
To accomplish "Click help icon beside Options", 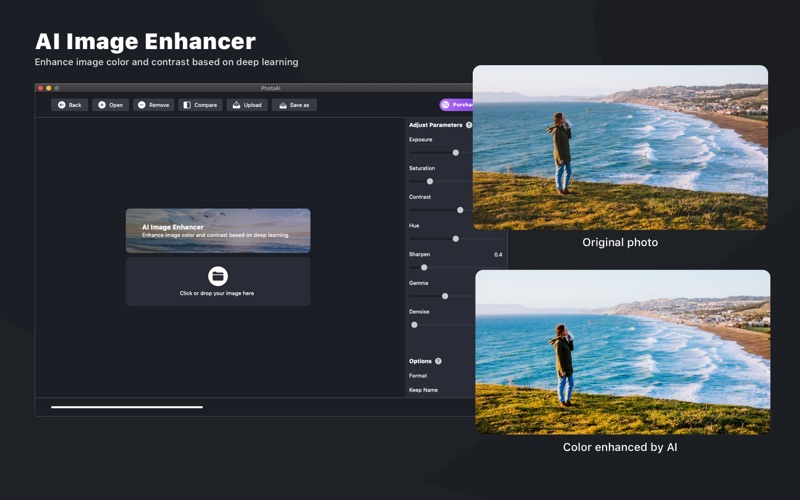I will 438,361.
